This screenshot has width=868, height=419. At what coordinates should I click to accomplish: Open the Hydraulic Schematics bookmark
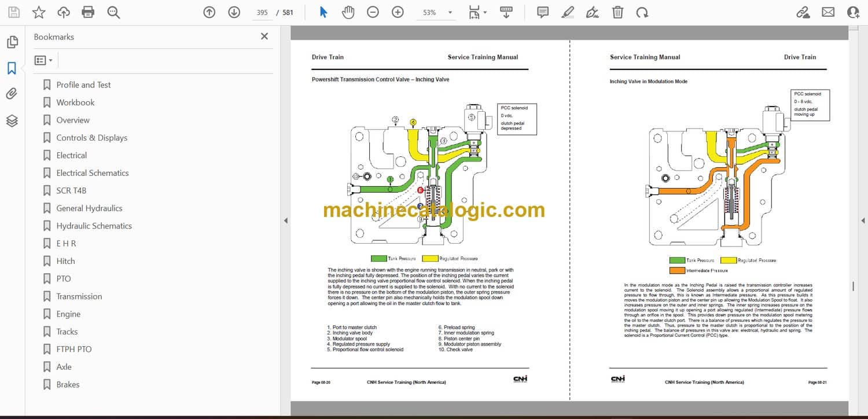point(94,226)
